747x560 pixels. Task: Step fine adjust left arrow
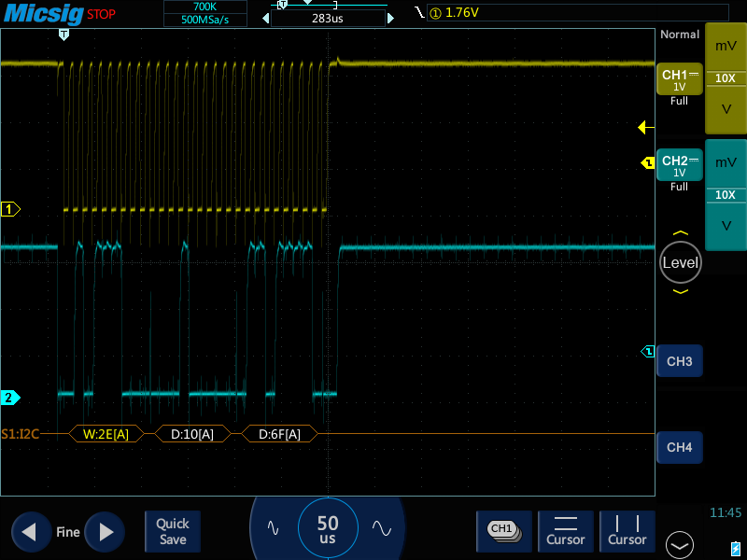[x=31, y=532]
